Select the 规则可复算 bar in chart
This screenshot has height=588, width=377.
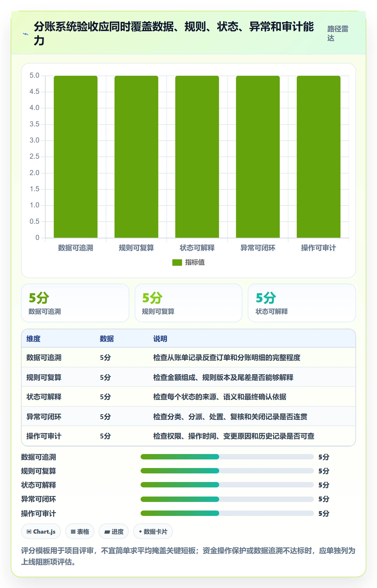pyautogui.click(x=136, y=157)
